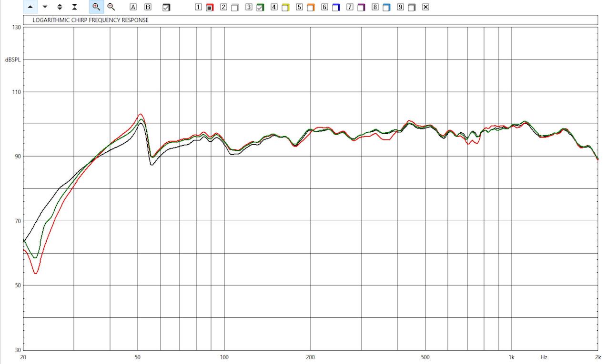Click the 2k frequency axis label
This screenshot has width=606, height=364.
click(x=597, y=356)
